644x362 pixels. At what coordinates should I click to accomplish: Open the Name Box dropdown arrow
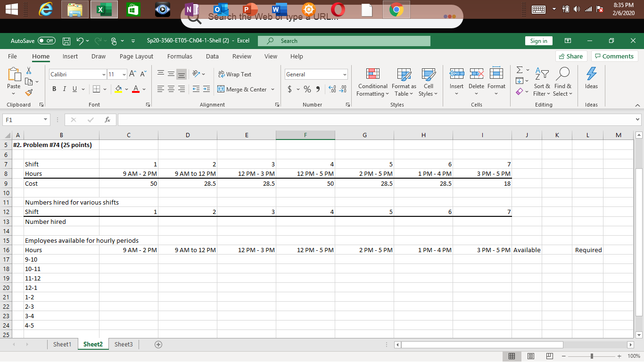tap(46, 120)
